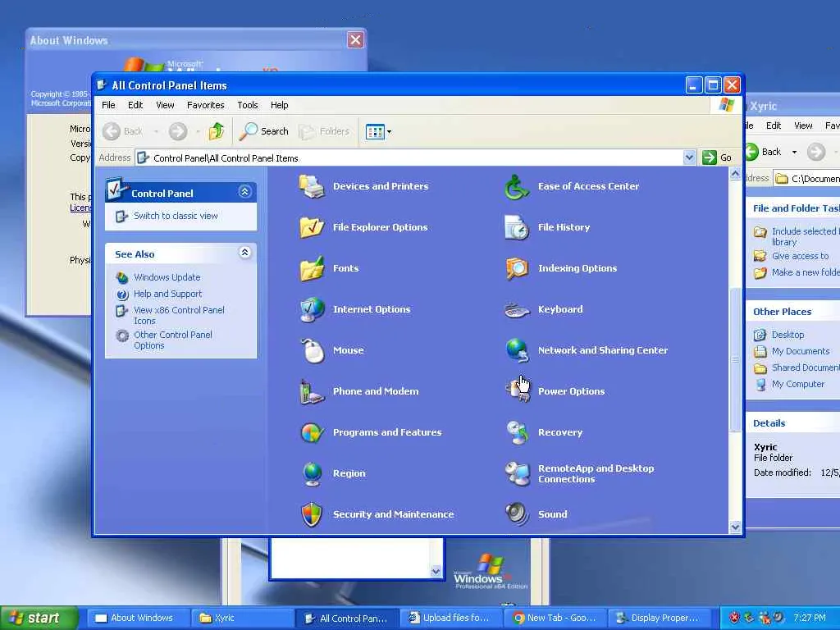The width and height of the screenshot is (840, 630).
Task: Click My Computer link in Xyric window
Action: pos(797,384)
